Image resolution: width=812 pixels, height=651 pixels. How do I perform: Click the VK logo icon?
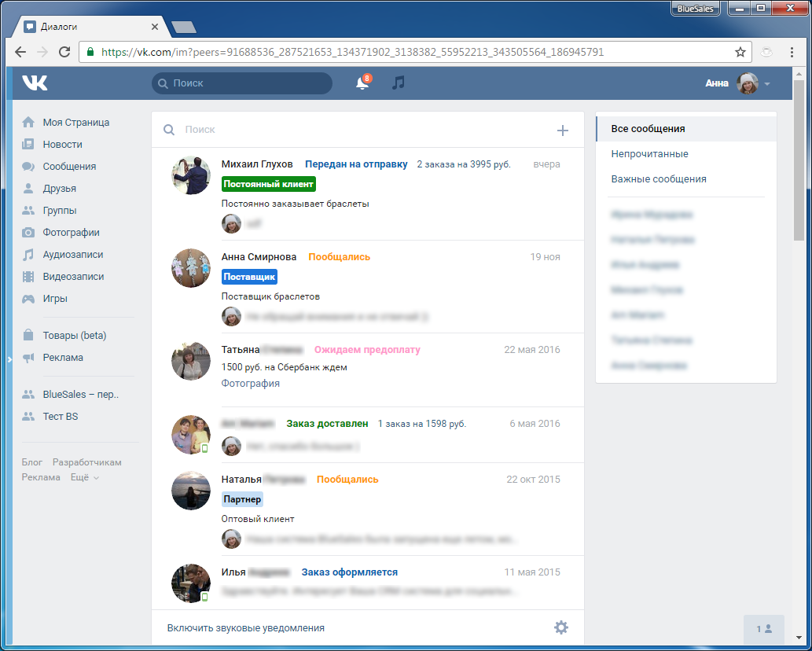pos(35,83)
